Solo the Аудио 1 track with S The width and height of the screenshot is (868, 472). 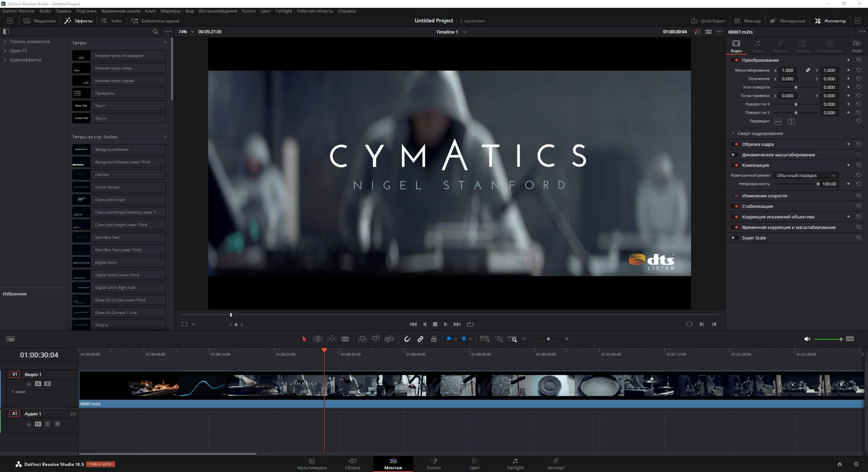(x=47, y=424)
